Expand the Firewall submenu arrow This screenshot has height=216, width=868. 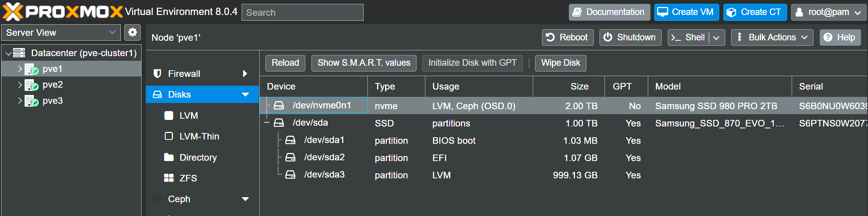pyautogui.click(x=245, y=73)
